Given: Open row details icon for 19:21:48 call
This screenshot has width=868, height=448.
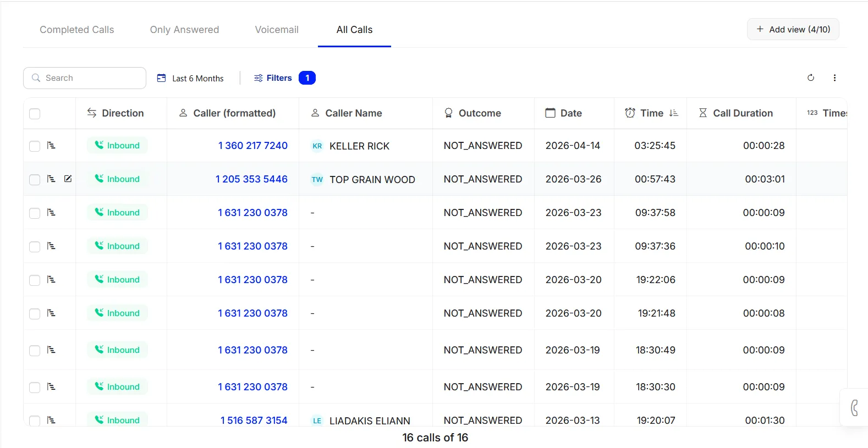Looking at the screenshot, I should [x=51, y=313].
